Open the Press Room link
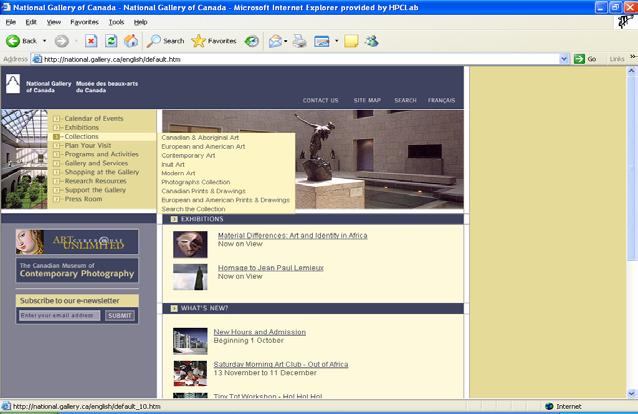638x414 pixels. tap(83, 199)
